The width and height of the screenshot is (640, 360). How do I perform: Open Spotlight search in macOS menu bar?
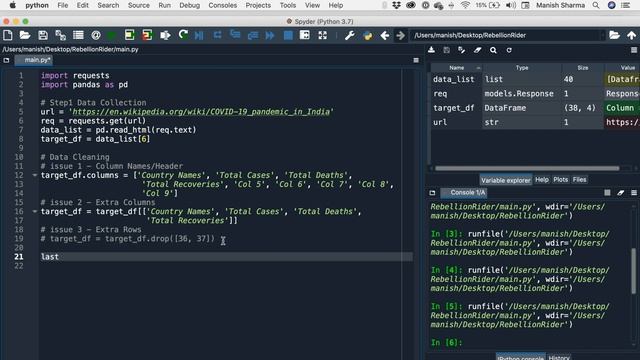[x=596, y=5]
